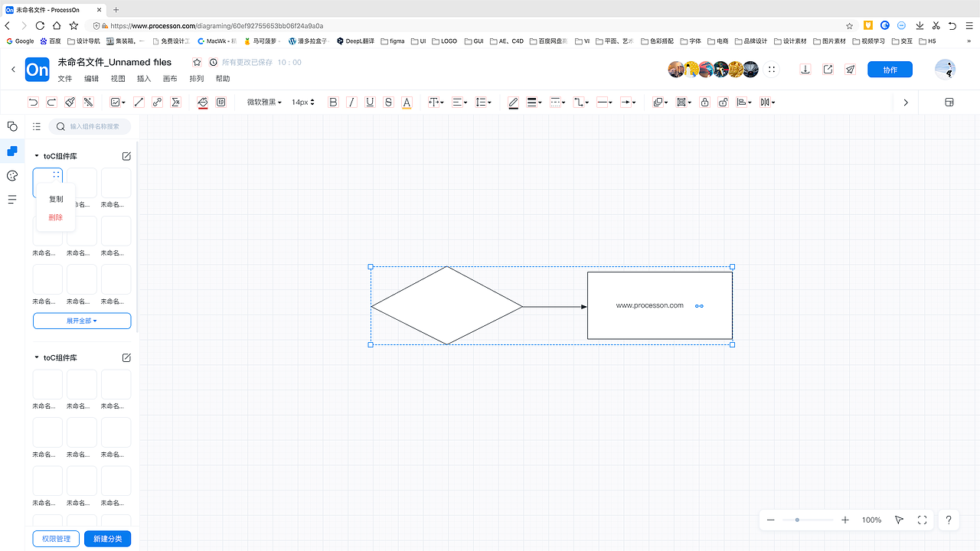Open the outline list sidebar tab

(x=11, y=200)
